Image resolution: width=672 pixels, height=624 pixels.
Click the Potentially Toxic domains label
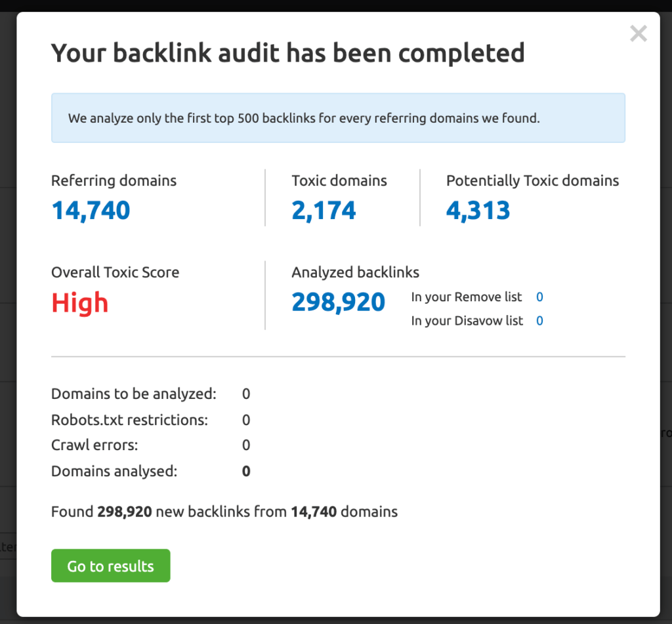click(533, 181)
